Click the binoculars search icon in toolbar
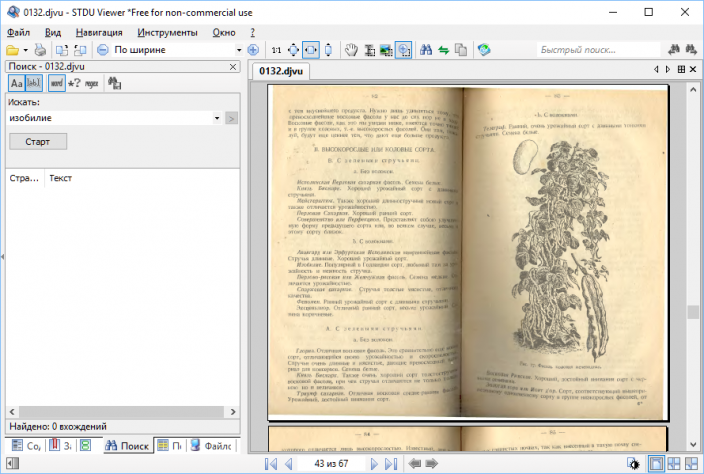 pyautogui.click(x=426, y=50)
